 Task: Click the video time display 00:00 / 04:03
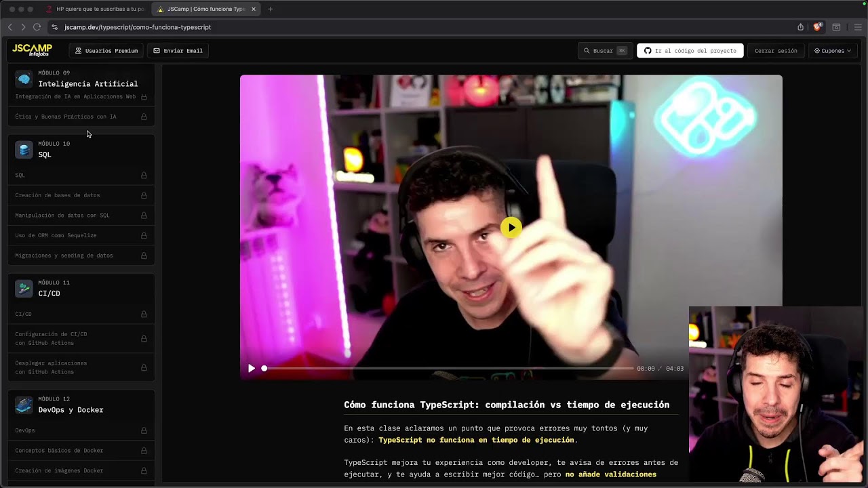(660, 369)
